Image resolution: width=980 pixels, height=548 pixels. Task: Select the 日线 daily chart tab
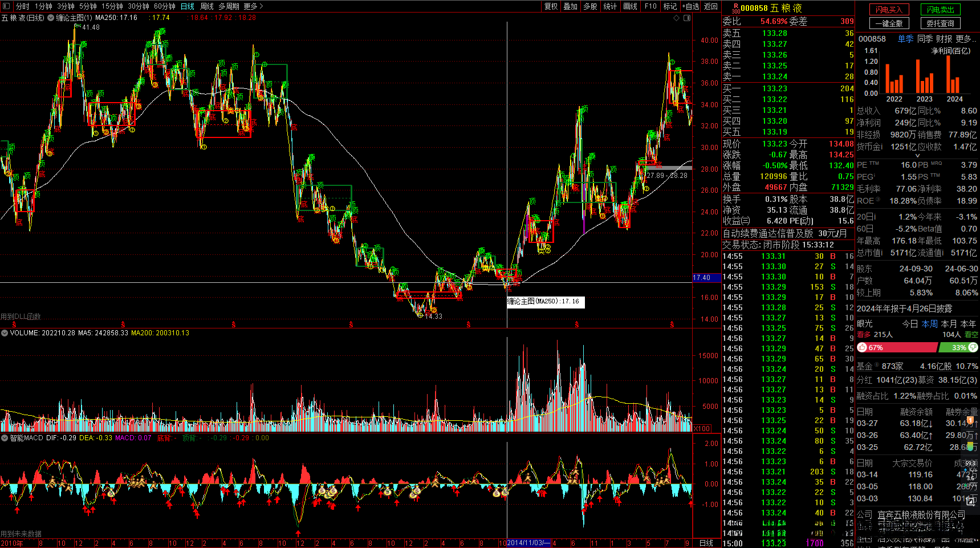click(x=188, y=6)
